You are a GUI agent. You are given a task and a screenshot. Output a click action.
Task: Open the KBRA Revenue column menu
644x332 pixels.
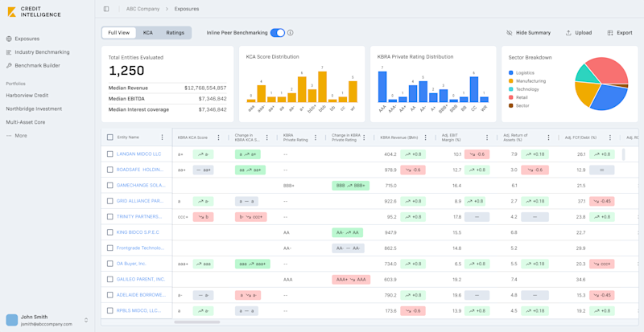coord(426,137)
